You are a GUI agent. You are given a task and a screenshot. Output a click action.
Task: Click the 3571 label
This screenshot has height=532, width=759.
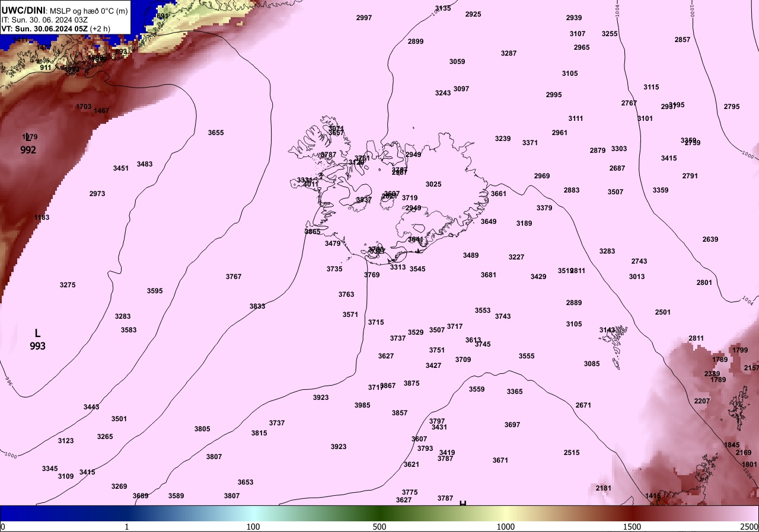point(350,315)
